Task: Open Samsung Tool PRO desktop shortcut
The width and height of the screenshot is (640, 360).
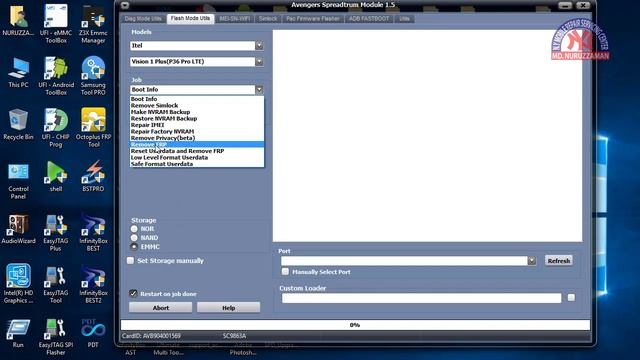Action: (93, 76)
